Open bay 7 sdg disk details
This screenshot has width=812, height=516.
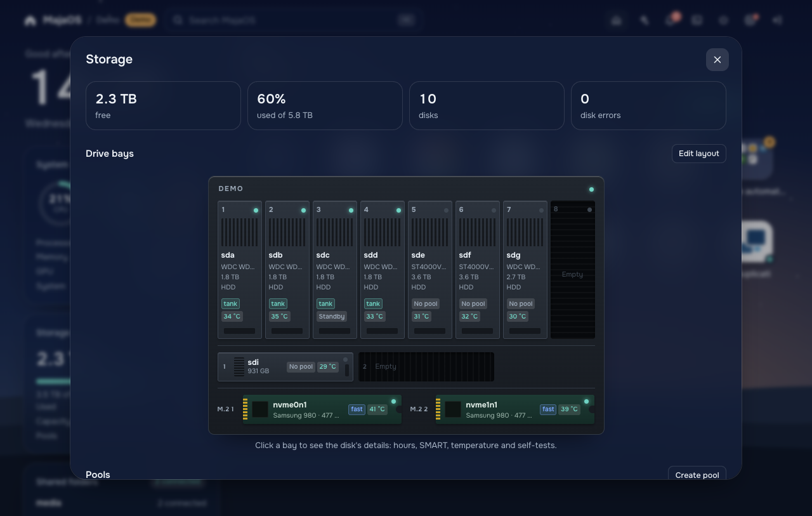525,270
